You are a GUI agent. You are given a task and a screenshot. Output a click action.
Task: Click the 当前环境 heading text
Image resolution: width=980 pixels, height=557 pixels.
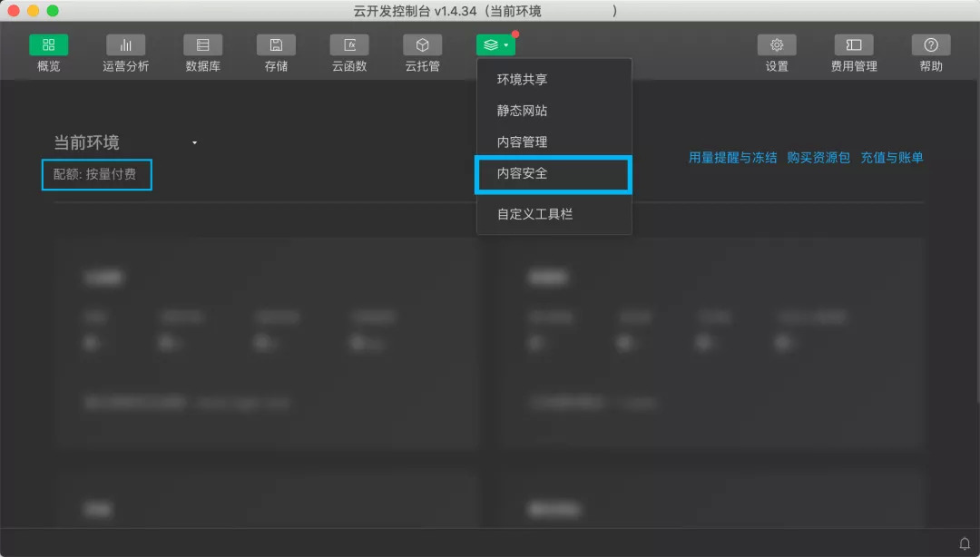tap(86, 142)
